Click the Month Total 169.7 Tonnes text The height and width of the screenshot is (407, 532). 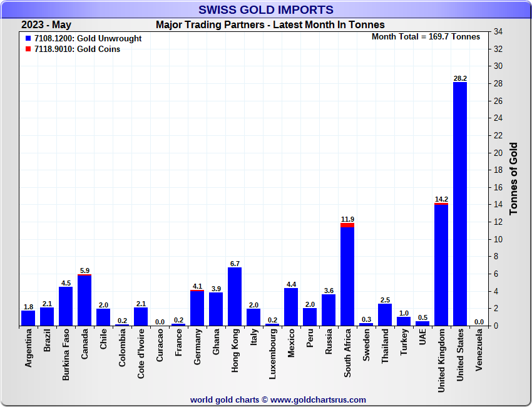(x=426, y=37)
